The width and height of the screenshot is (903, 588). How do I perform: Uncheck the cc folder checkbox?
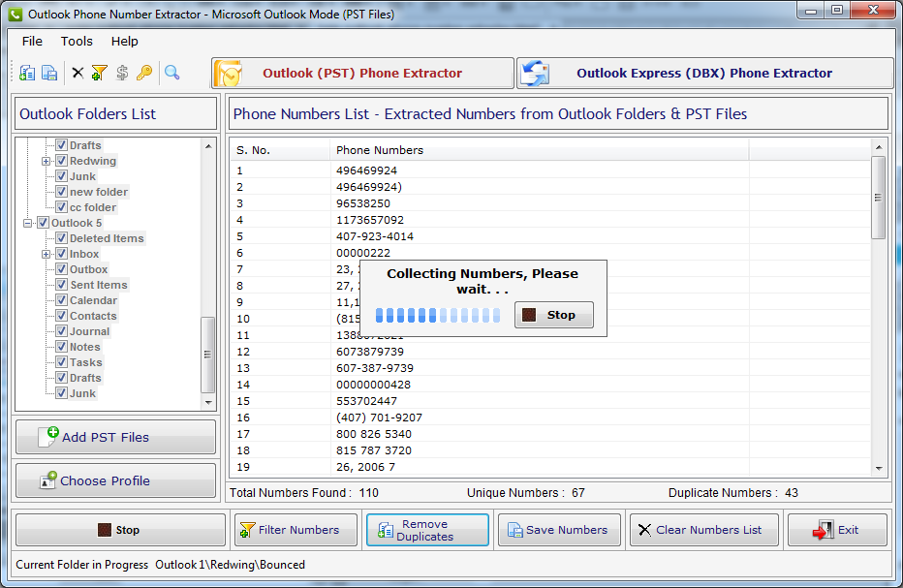coord(62,207)
